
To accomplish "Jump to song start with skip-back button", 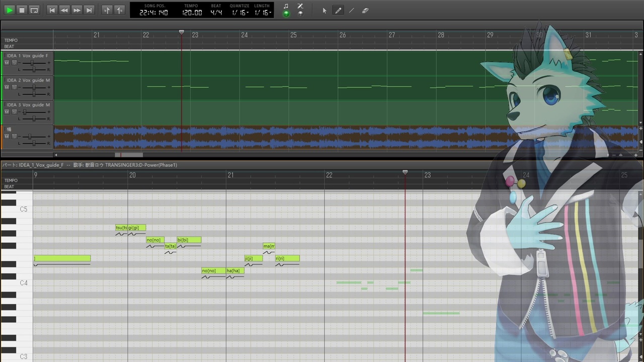I will click(x=52, y=10).
